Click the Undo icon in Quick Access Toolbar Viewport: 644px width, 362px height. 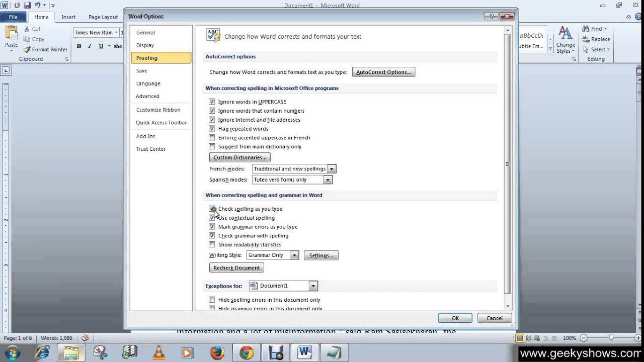tap(37, 5)
